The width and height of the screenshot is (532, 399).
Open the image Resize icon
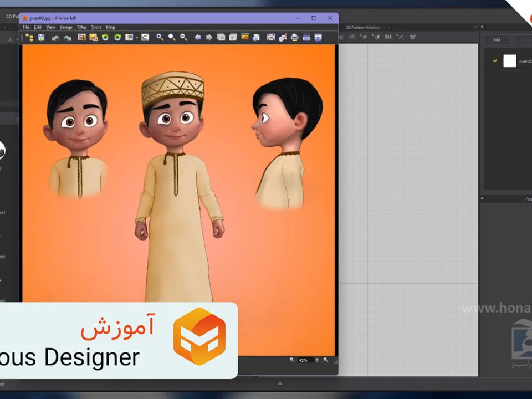pos(93,37)
